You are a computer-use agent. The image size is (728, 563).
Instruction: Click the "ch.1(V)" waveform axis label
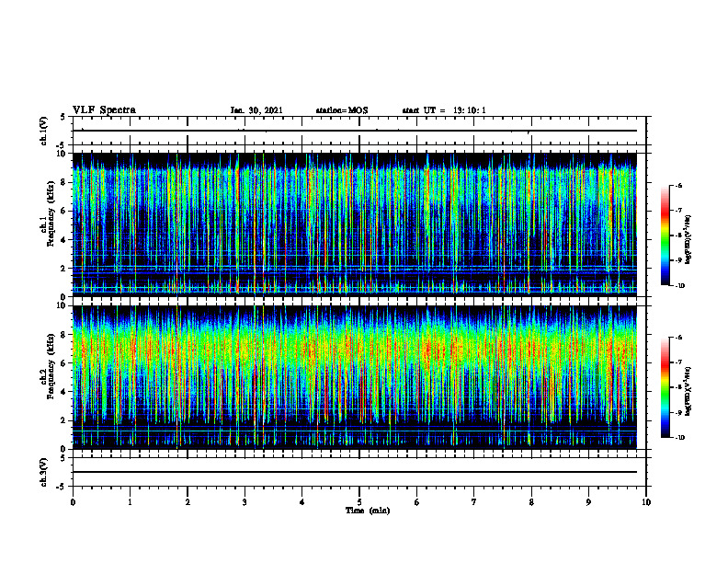click(44, 131)
